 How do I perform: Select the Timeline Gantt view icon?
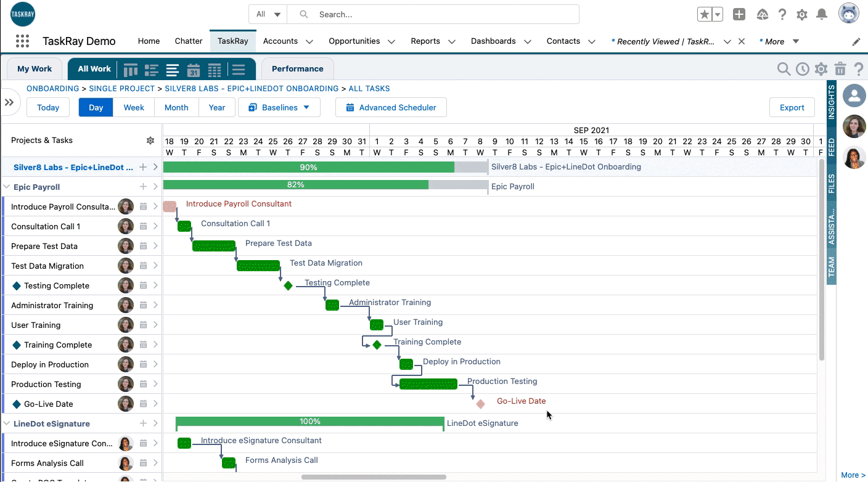coord(173,69)
